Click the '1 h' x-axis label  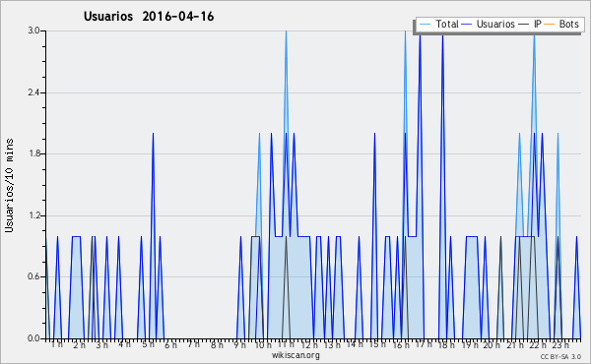(x=57, y=344)
